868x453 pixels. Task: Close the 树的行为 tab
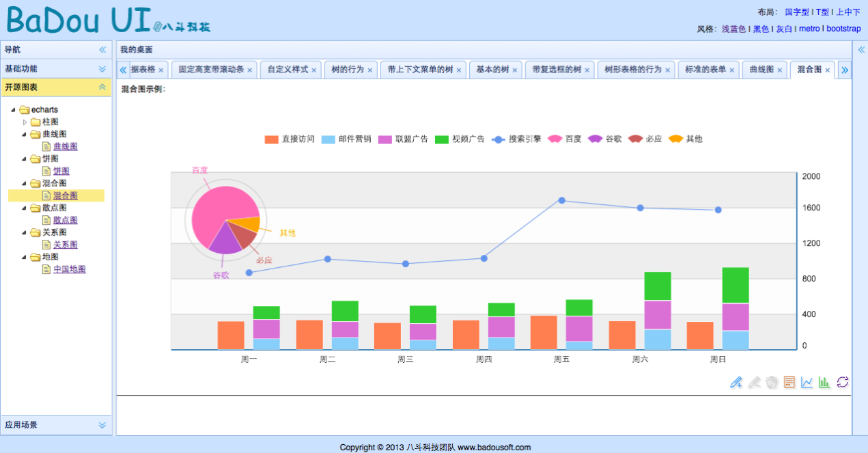[370, 70]
